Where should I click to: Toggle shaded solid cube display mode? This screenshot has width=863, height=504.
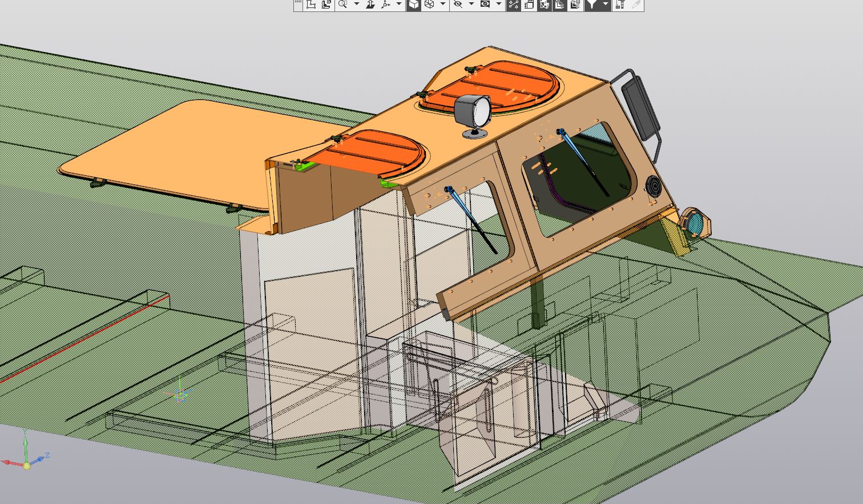(x=414, y=5)
